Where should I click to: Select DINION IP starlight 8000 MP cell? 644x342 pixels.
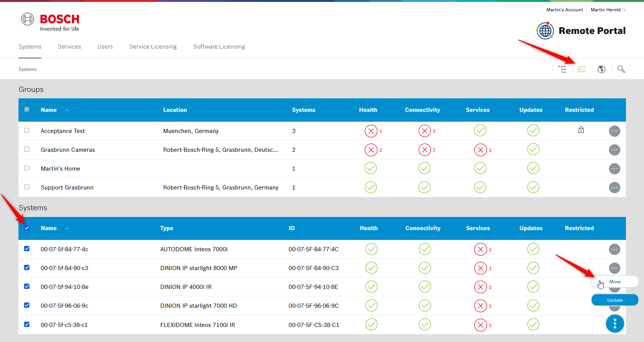199,268
